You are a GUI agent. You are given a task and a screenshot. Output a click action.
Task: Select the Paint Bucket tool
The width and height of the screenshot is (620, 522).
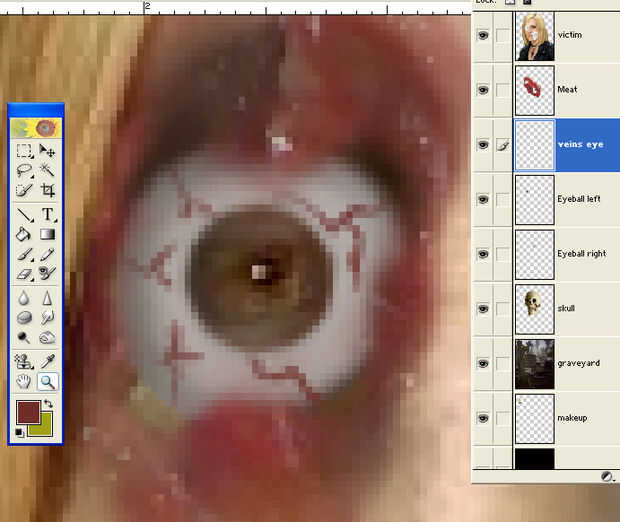click(24, 234)
